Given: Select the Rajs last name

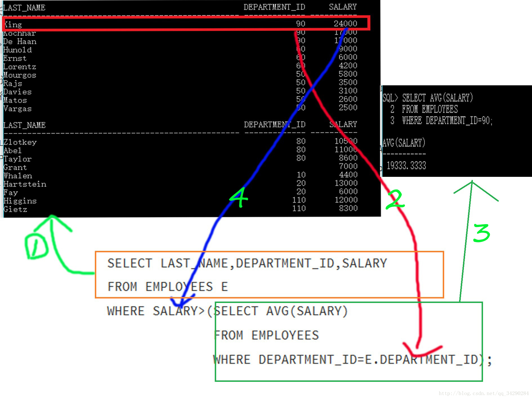Looking at the screenshot, I should pyautogui.click(x=13, y=84).
